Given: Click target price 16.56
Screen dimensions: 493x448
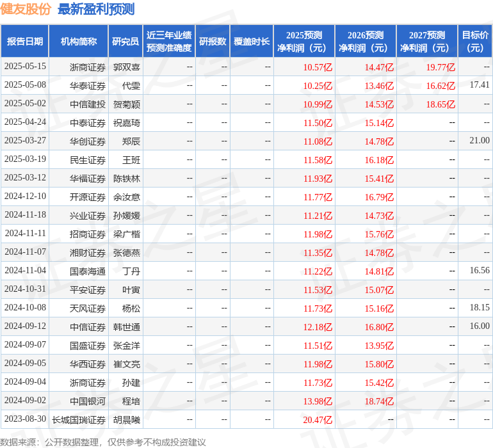Looking at the screenshot, I should (x=480, y=270).
